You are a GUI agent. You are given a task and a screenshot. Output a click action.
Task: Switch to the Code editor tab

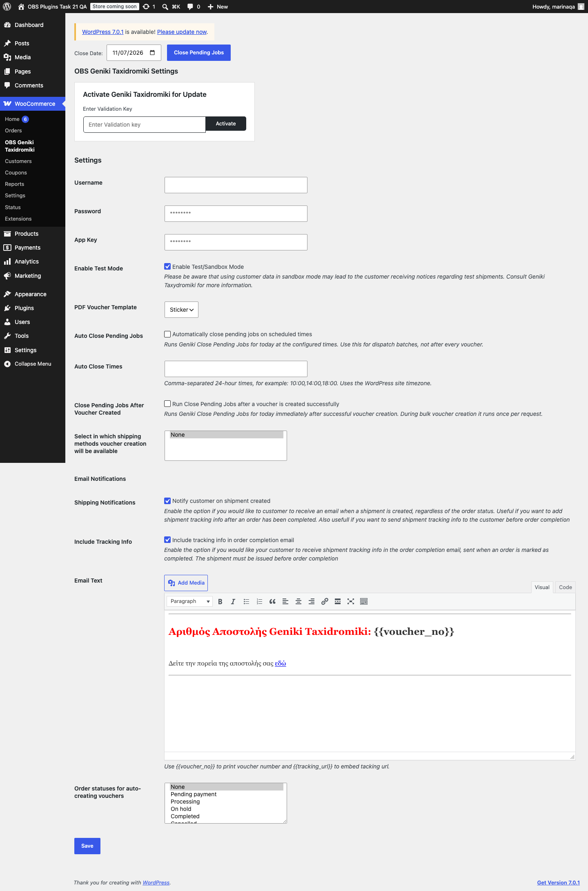(565, 587)
